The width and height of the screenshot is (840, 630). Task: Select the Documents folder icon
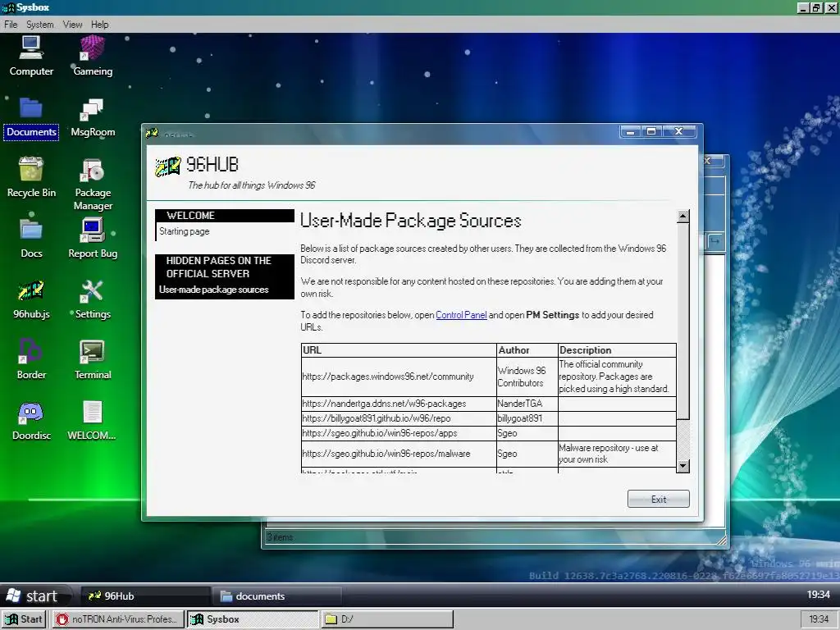pos(31,119)
